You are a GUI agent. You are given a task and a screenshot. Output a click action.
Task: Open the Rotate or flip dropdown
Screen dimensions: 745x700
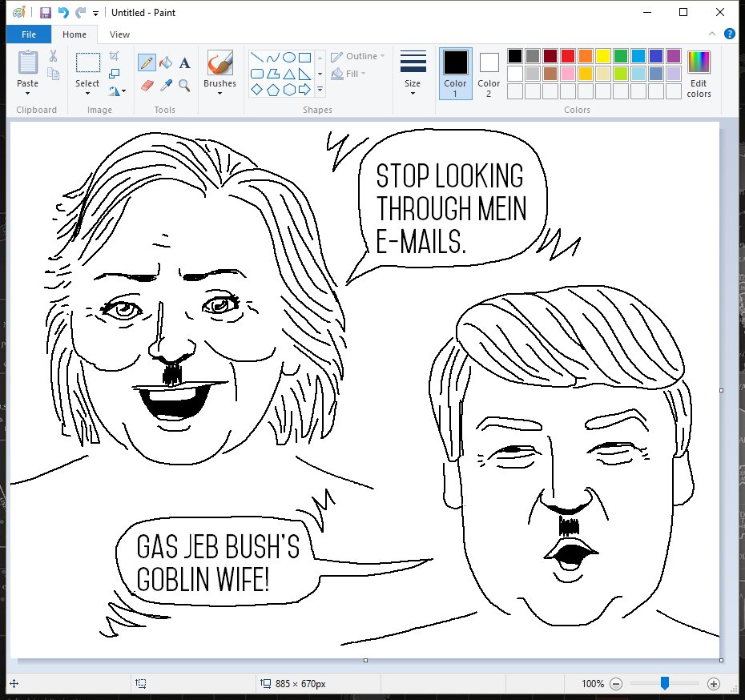(x=117, y=91)
